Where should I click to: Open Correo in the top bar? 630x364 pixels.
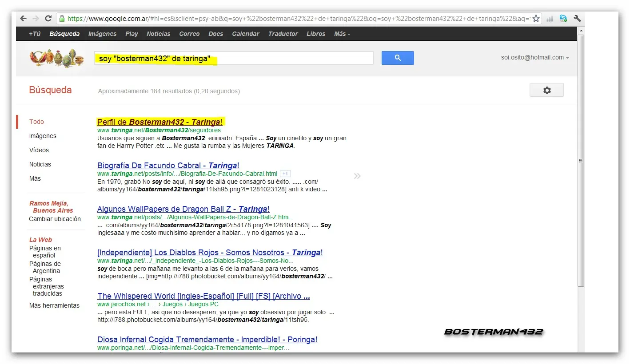click(x=189, y=34)
